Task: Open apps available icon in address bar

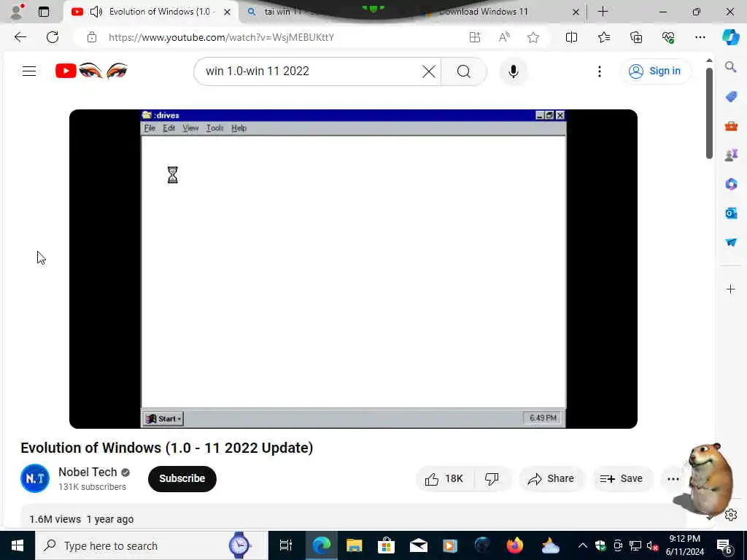Action: [474, 37]
